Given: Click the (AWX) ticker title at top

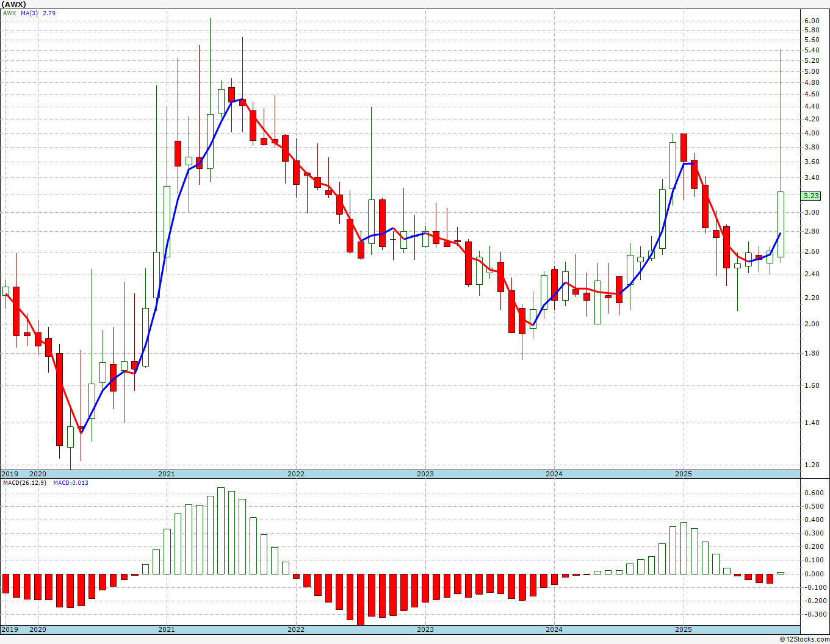Looking at the screenshot, I should [15, 4].
